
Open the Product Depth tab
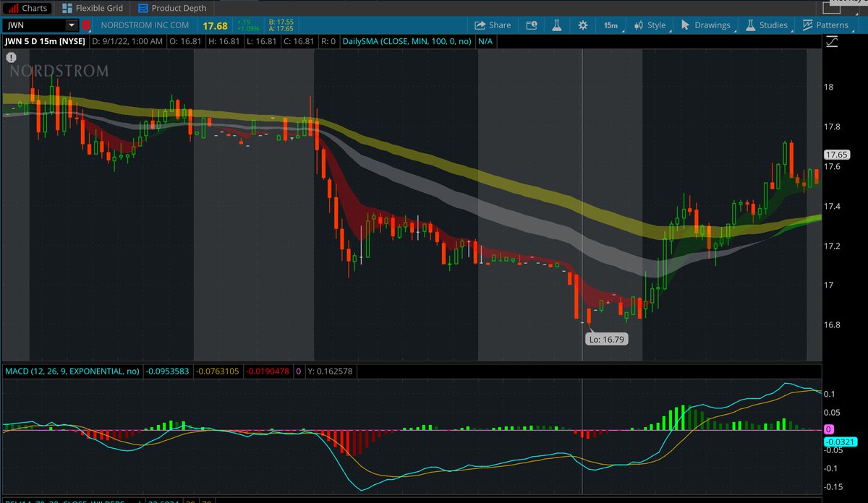[172, 8]
